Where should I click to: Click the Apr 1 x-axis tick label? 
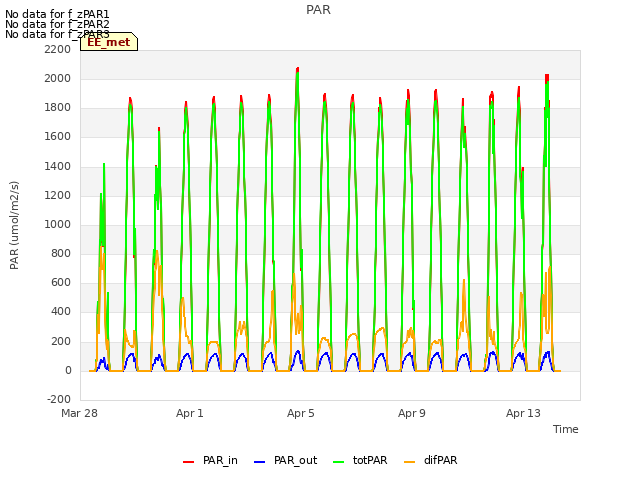[189, 413]
